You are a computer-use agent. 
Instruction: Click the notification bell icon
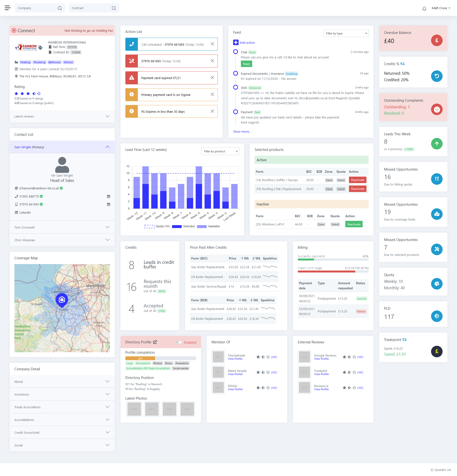(x=424, y=9)
